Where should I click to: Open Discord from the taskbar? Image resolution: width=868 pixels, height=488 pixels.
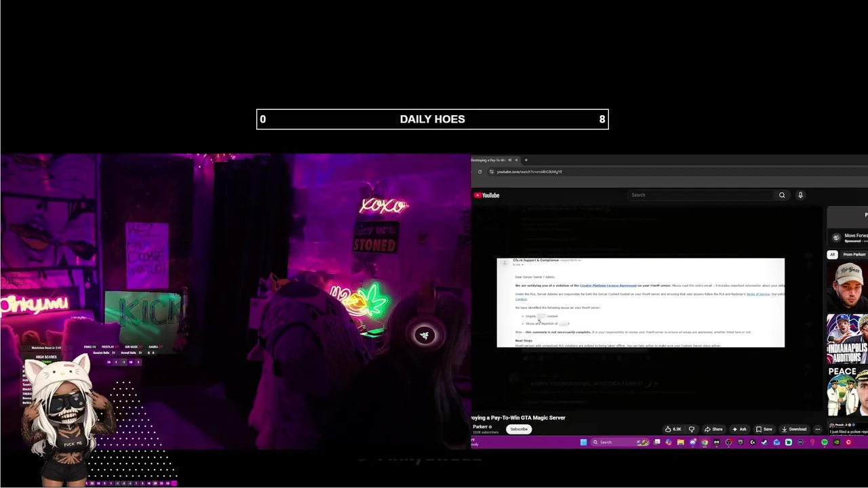point(693,443)
